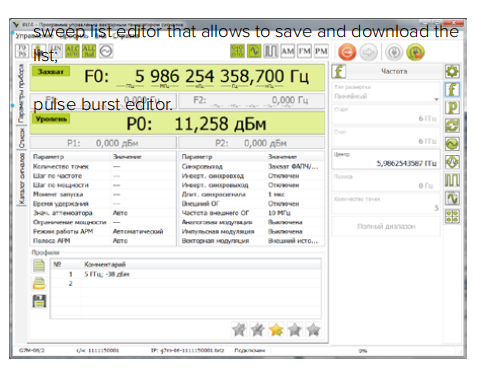This screenshot has height=373, width=487.
Task: Click the Центр 5,9862543587 ГГц field
Action: coord(386,159)
